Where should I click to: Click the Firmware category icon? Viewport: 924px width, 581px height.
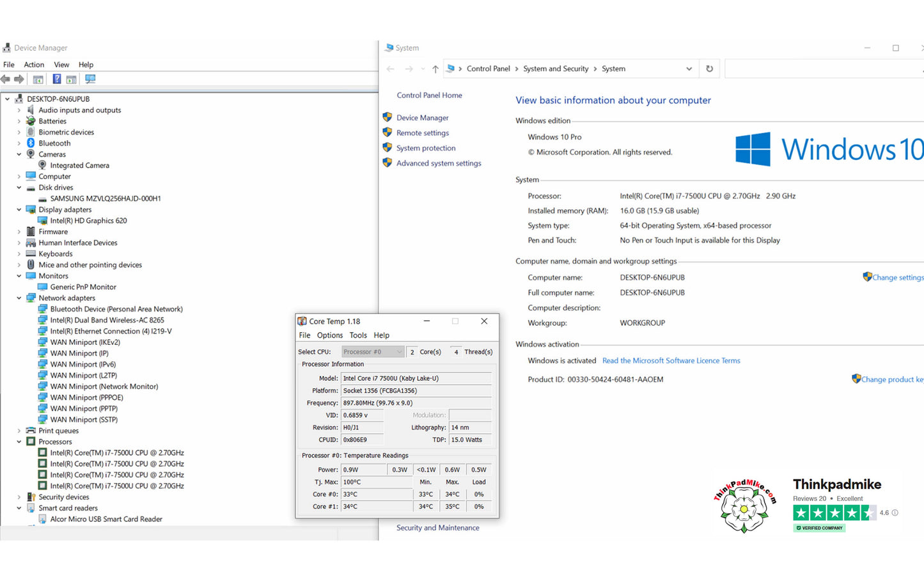[31, 232]
